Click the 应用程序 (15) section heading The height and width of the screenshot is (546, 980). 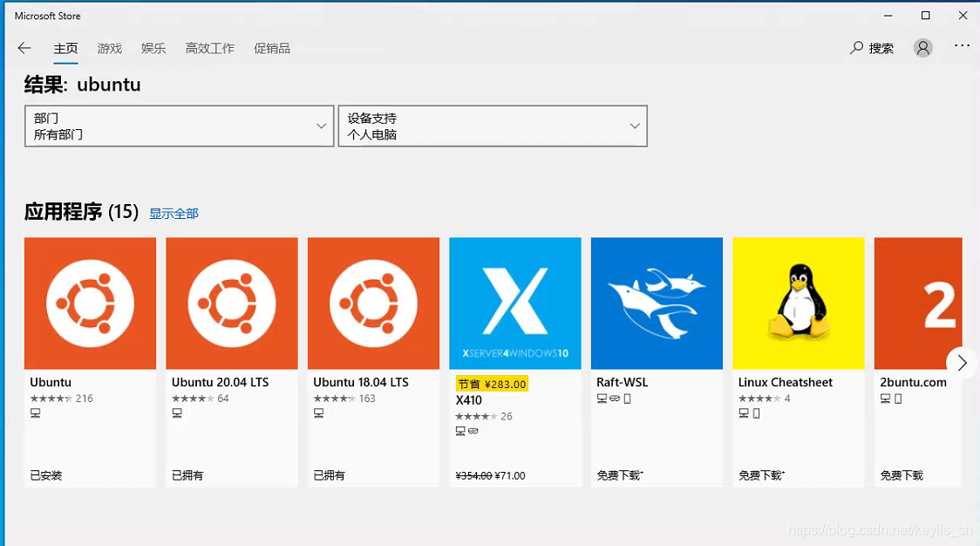[x=81, y=212]
